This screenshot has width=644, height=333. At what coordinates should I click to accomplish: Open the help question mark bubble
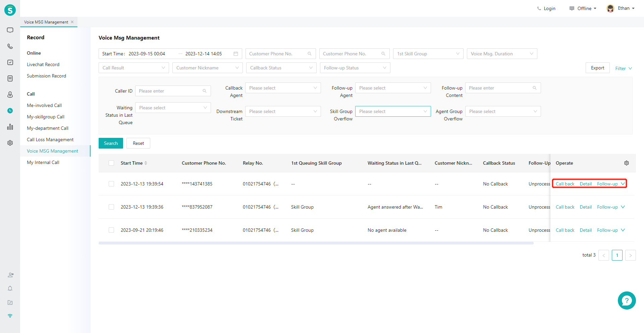(627, 300)
